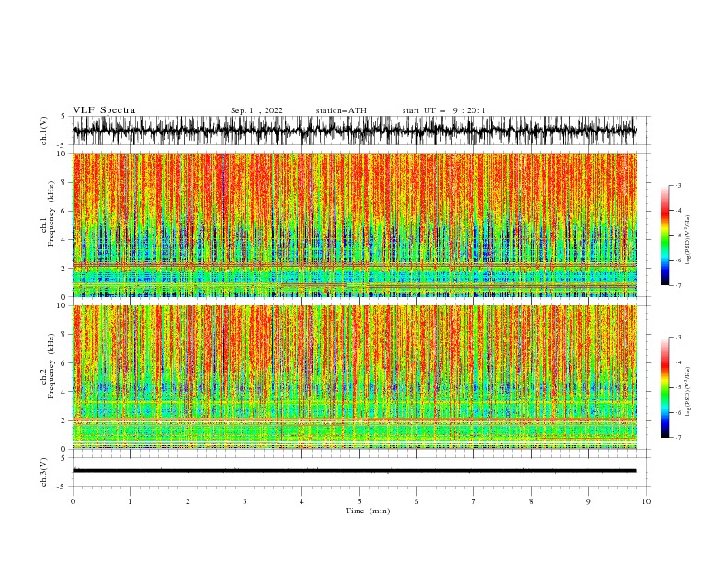The width and height of the screenshot is (728, 563).
Task: Click the time axis tick label "2"
Action: [x=188, y=501]
